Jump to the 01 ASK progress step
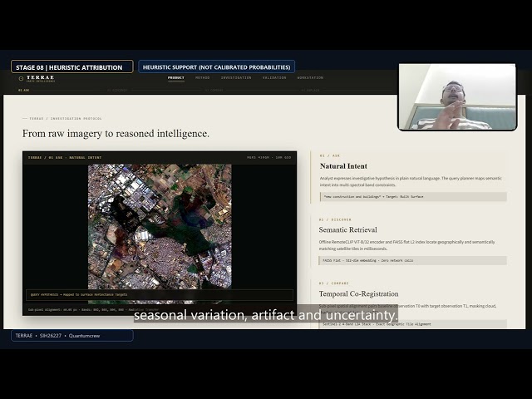 click(x=24, y=91)
